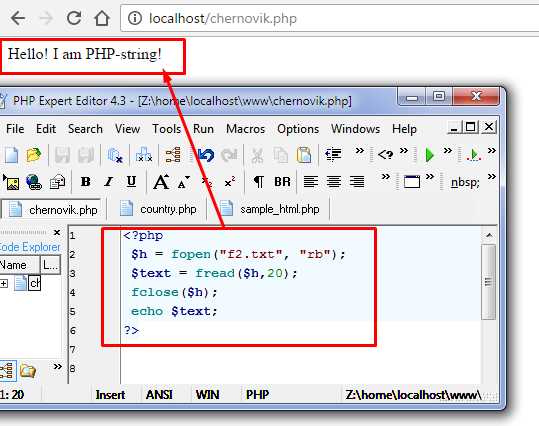
Task: Click the site info icon in address bar
Action: pos(135,18)
